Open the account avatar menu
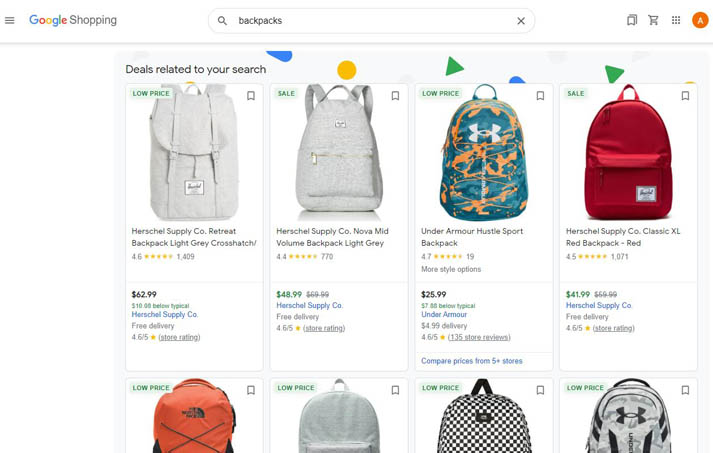 click(700, 20)
